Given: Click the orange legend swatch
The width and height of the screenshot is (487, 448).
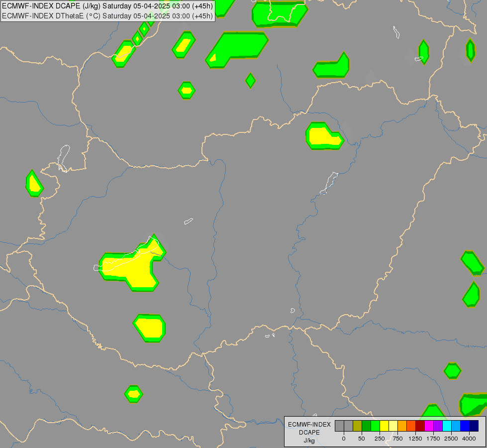Looking at the screenshot, I should [x=402, y=426].
